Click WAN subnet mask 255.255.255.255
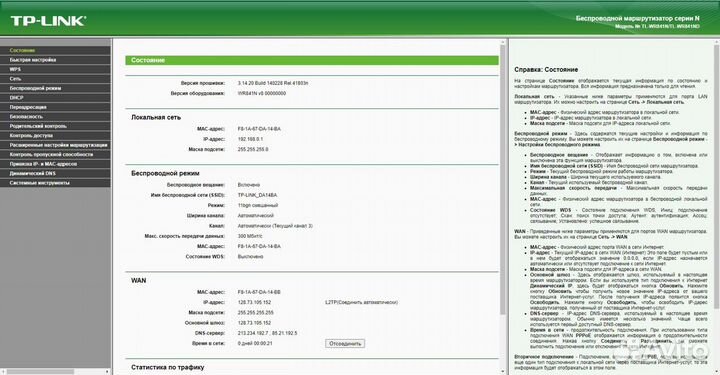Viewport: 720px width, 375px height. 255,313
